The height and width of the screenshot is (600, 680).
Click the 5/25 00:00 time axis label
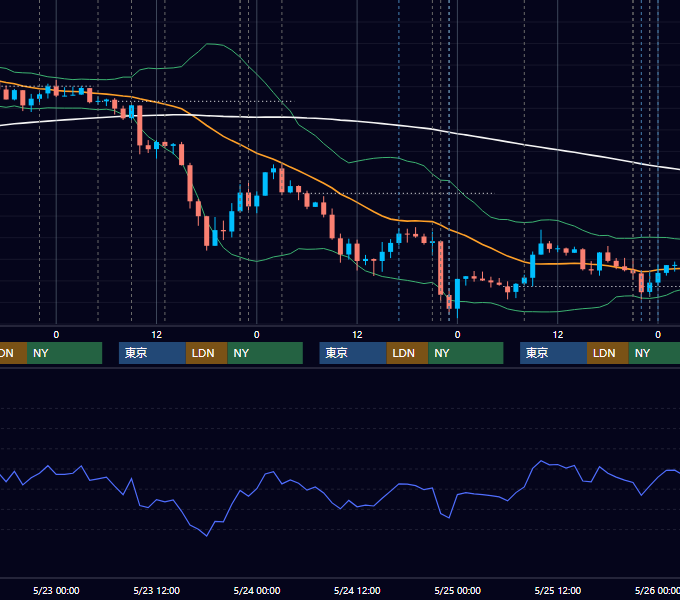pos(458,590)
